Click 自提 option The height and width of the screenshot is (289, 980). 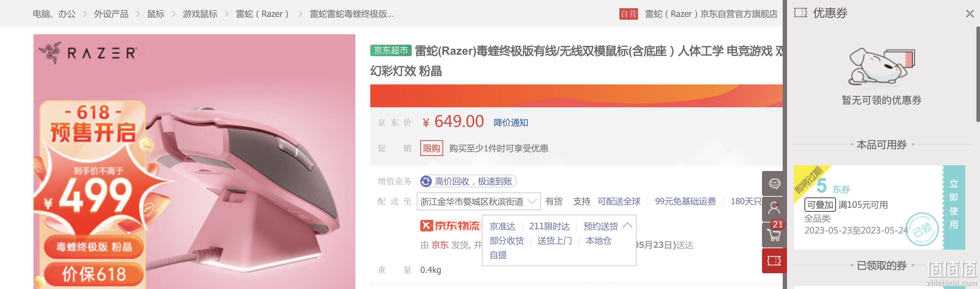[x=498, y=255]
